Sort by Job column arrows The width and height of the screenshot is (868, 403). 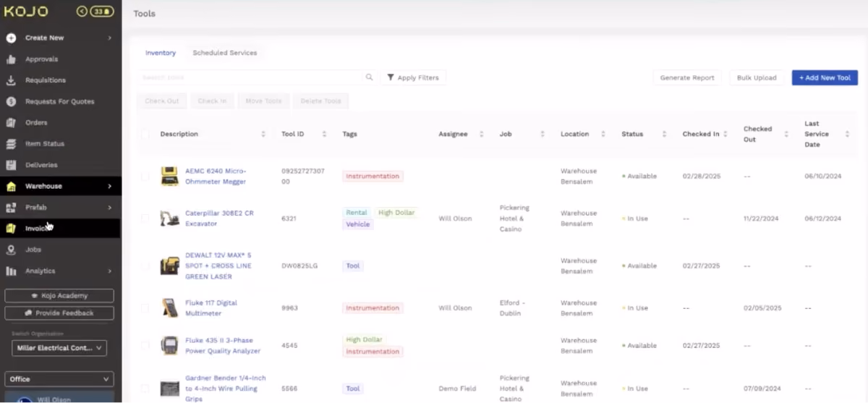542,134
